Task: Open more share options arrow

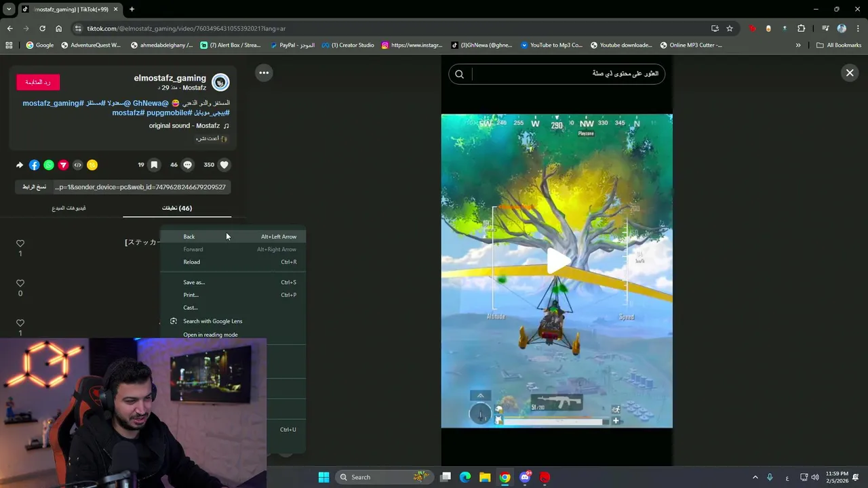Action: tap(20, 165)
